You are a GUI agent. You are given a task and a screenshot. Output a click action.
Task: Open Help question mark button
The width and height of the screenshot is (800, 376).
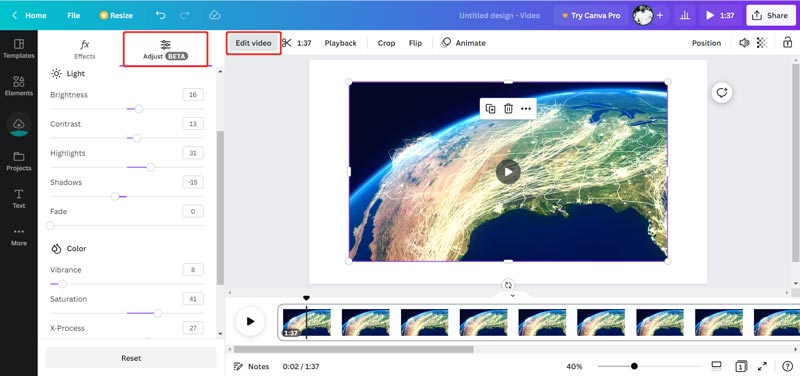point(787,366)
